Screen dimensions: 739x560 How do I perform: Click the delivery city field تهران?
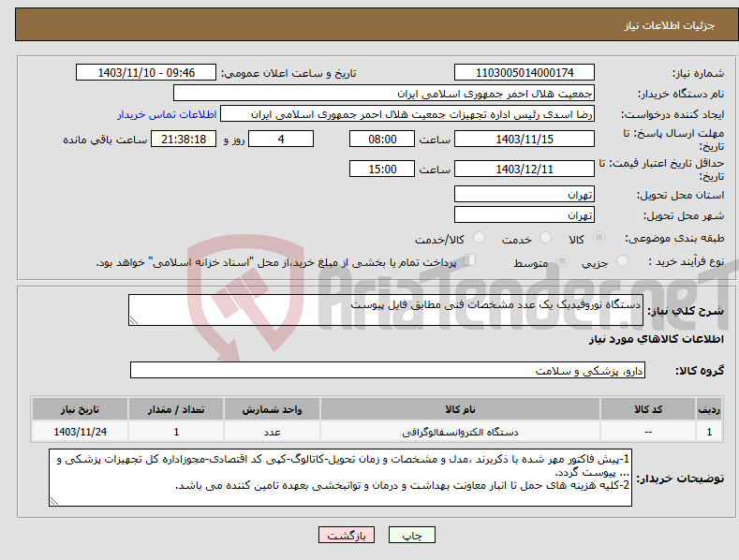(x=525, y=215)
